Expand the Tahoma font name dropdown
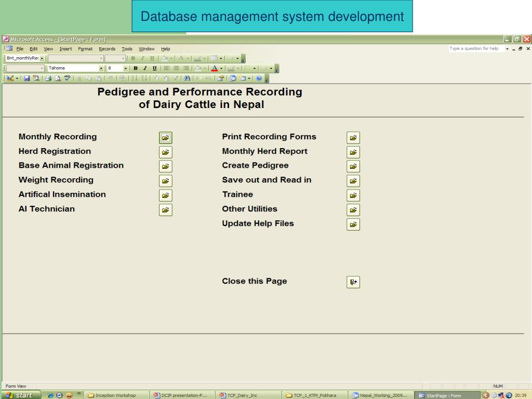 click(x=101, y=68)
